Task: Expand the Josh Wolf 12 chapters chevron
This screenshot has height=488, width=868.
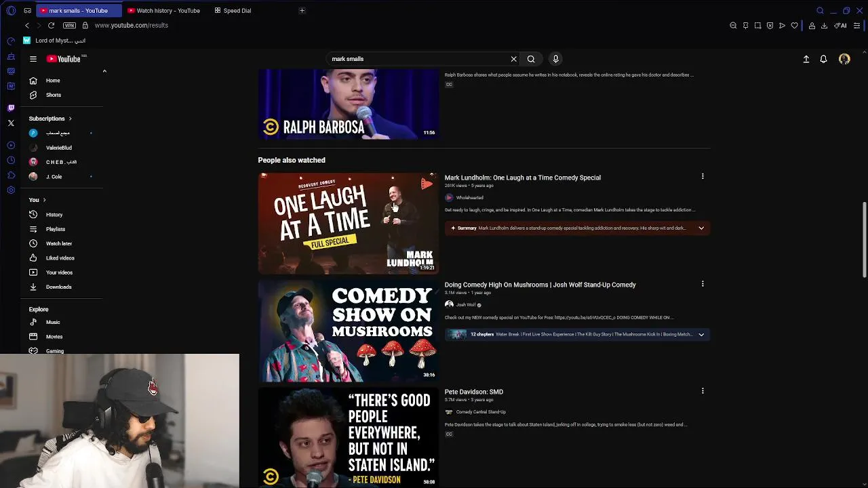Action: 701,334
